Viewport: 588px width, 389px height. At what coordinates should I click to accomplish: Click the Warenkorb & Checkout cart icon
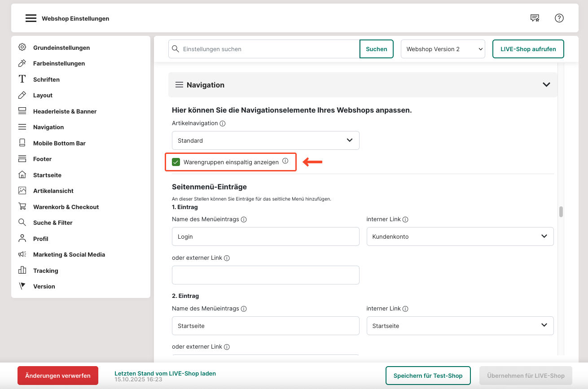tap(22, 207)
